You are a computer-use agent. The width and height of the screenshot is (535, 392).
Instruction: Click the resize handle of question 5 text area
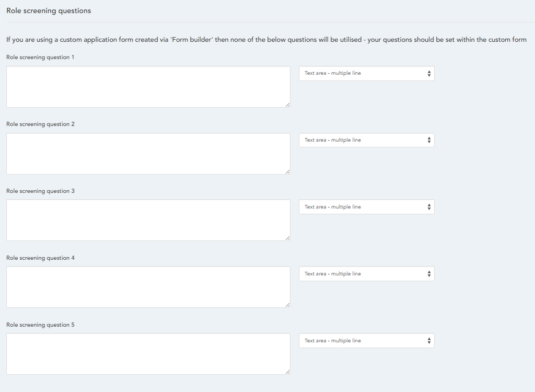coord(287,372)
